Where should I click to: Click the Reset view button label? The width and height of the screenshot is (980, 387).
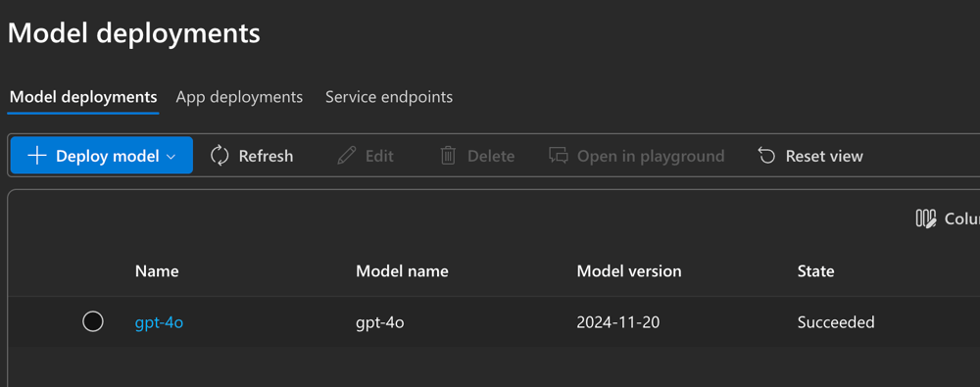click(824, 156)
